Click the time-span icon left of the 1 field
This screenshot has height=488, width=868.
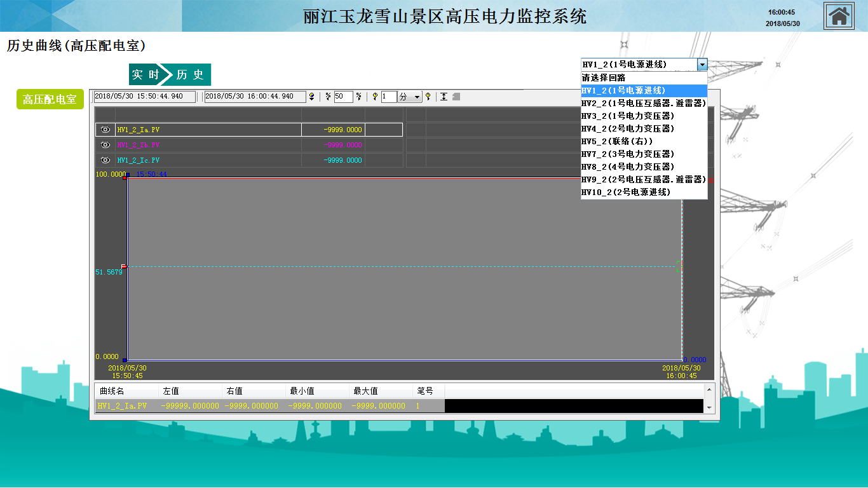[x=375, y=97]
